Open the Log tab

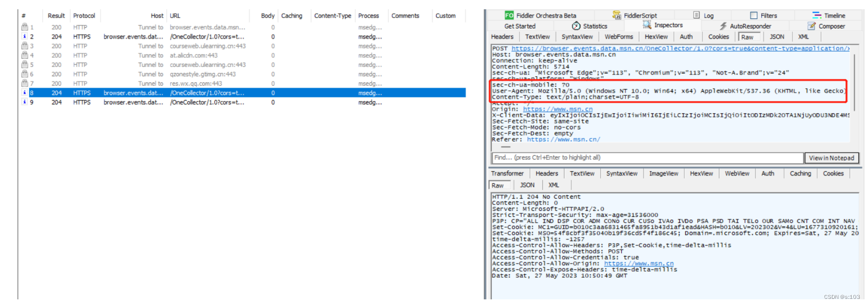[703, 15]
